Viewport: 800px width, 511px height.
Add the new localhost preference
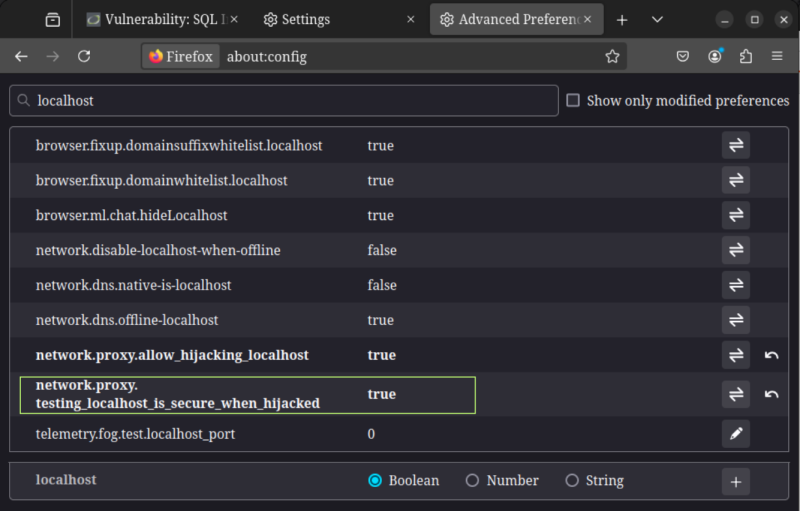(736, 481)
